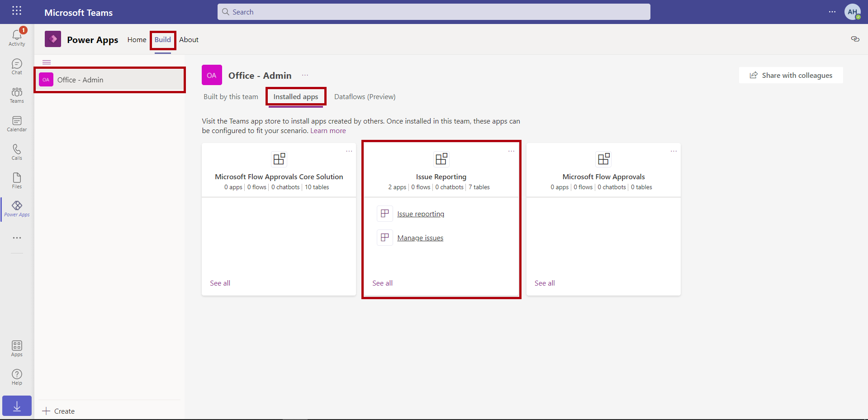The width and height of the screenshot is (868, 420).
Task: Click the Search box
Action: coord(434,12)
